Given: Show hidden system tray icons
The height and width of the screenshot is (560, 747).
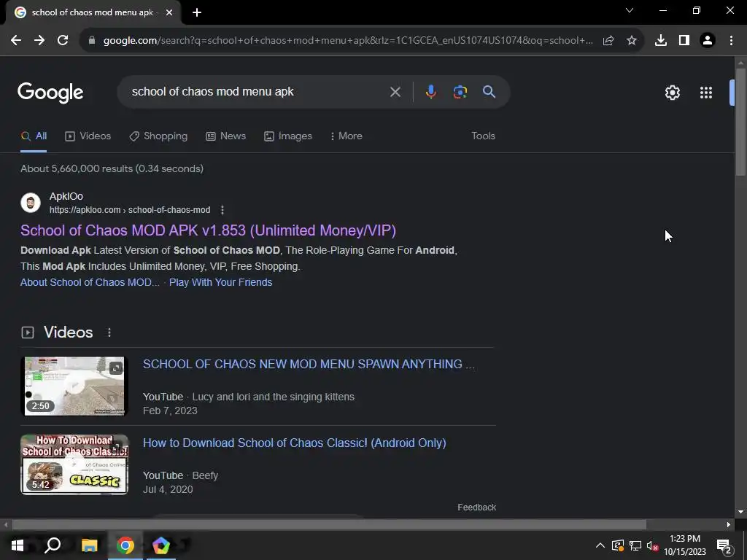Looking at the screenshot, I should coord(600,545).
